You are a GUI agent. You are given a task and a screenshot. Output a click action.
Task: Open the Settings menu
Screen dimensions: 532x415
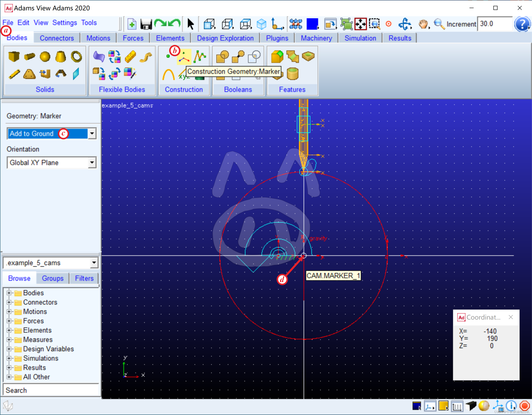tap(65, 23)
